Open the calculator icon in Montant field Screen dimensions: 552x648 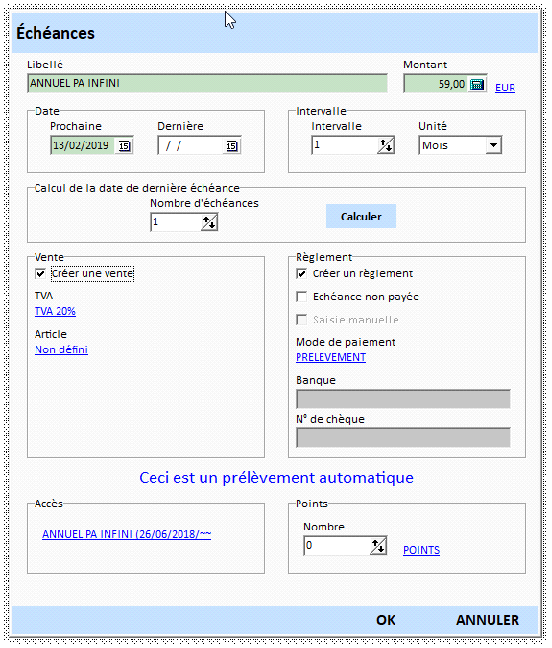point(477,84)
